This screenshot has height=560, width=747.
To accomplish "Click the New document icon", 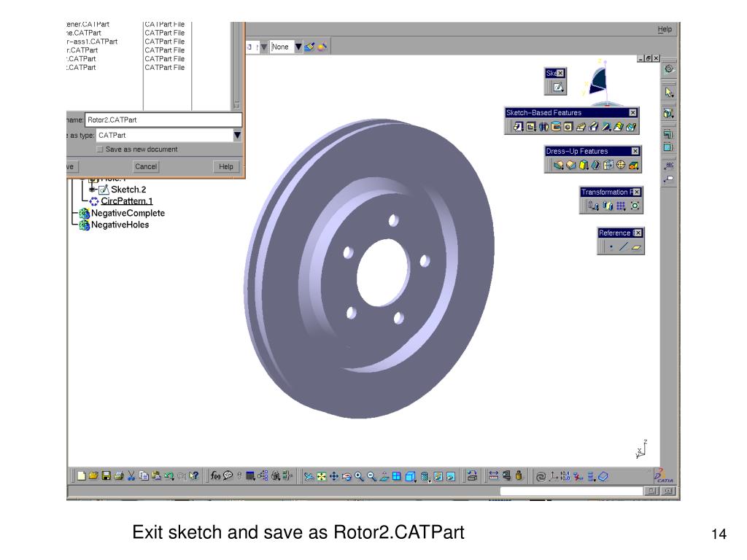I will 82,475.
